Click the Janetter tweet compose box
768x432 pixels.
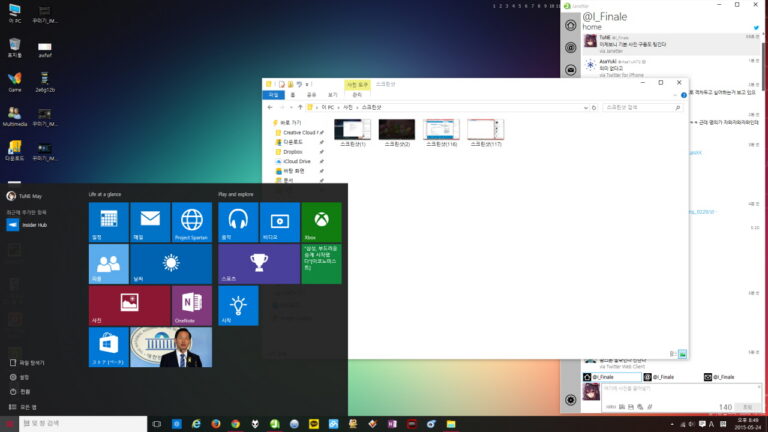pos(681,392)
